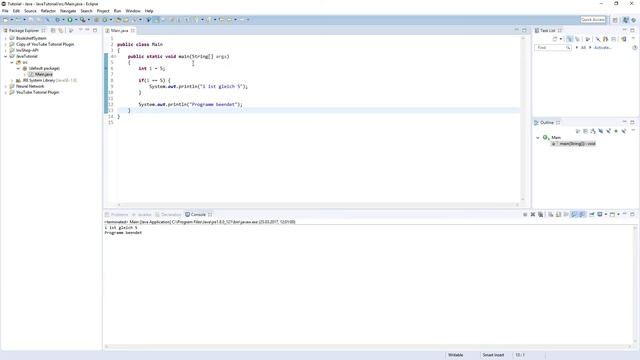Click the Debug bug icon in toolbar
The width and height of the screenshot is (640, 360).
[x=58, y=20]
